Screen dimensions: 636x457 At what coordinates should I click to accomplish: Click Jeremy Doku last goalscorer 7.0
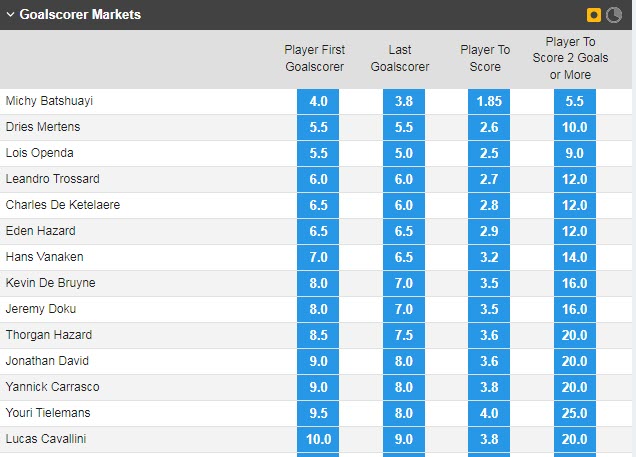click(x=404, y=309)
